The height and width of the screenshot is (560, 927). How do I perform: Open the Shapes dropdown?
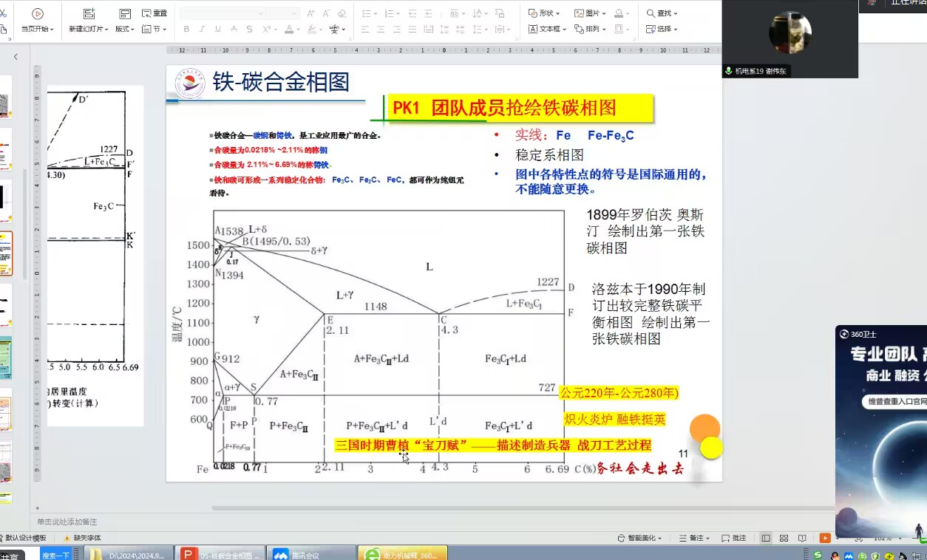click(544, 13)
